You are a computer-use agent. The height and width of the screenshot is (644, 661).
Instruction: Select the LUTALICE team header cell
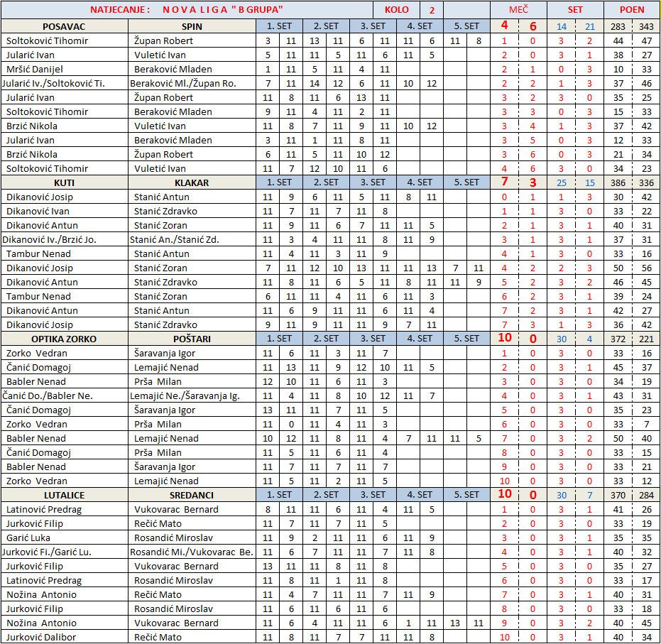point(64,495)
